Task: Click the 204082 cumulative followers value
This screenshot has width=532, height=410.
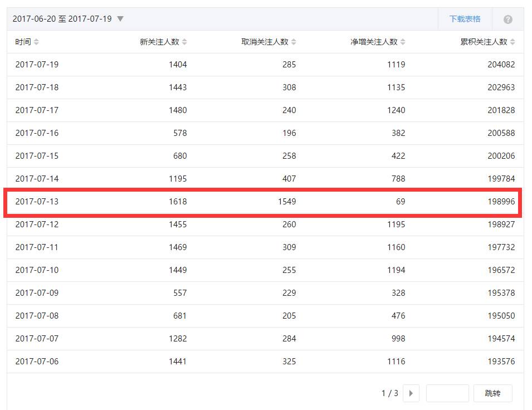Action: (501, 65)
